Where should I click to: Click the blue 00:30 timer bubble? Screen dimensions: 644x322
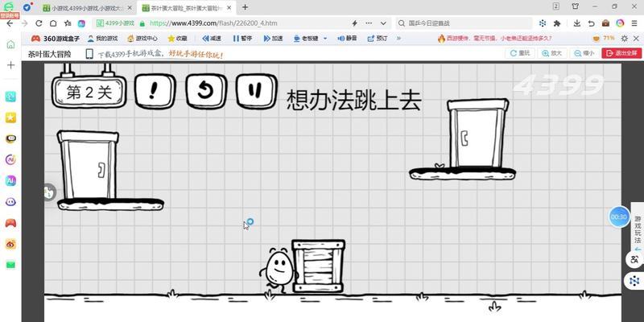tap(618, 217)
